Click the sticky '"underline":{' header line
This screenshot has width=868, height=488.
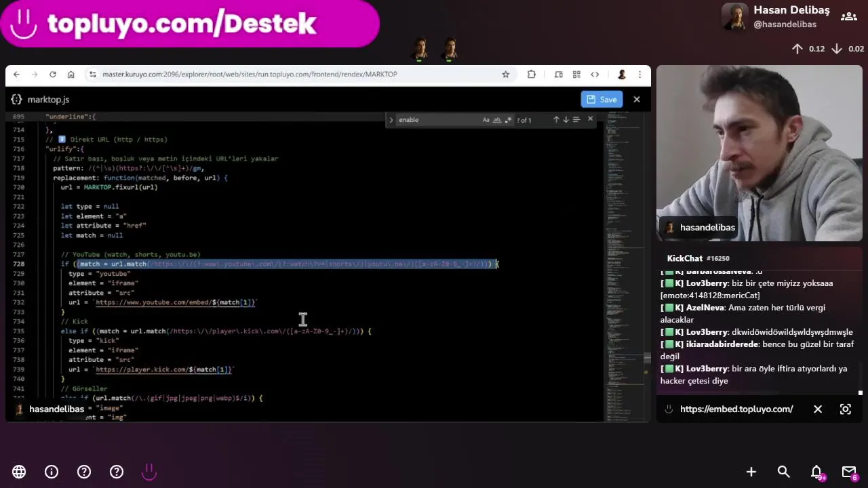coord(71,117)
